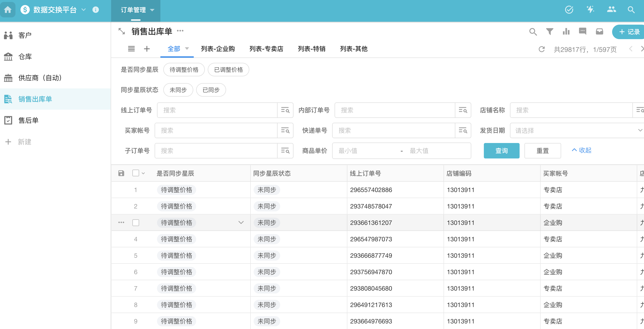Expand 待调整价格 cell dropdown in highlighted row
Viewport: 644px width, 329px height.
coord(241,222)
